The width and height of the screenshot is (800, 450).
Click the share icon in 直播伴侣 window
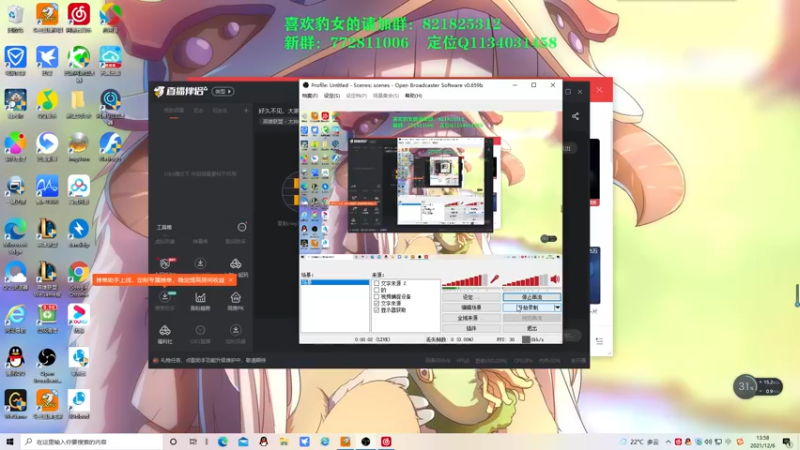coord(575,116)
